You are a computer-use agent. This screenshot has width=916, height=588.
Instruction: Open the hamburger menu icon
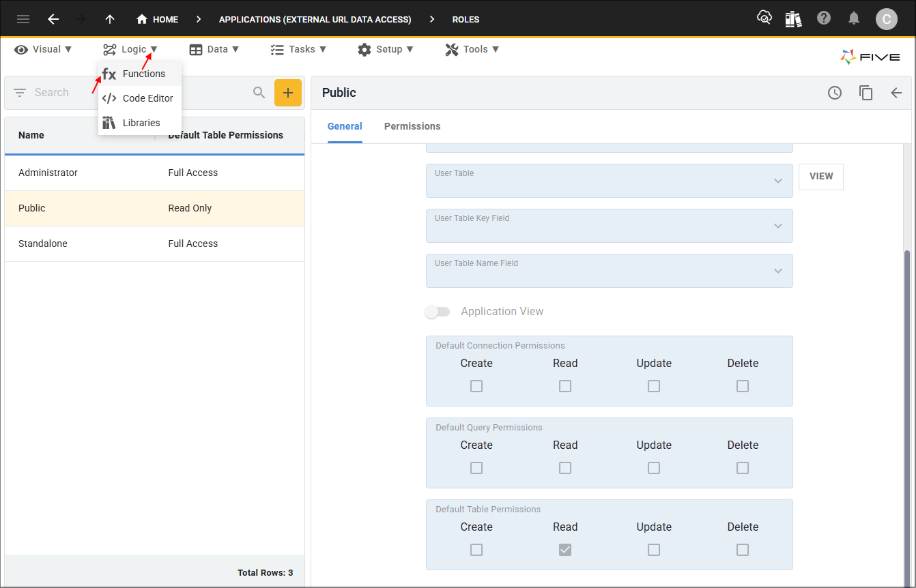pos(23,19)
